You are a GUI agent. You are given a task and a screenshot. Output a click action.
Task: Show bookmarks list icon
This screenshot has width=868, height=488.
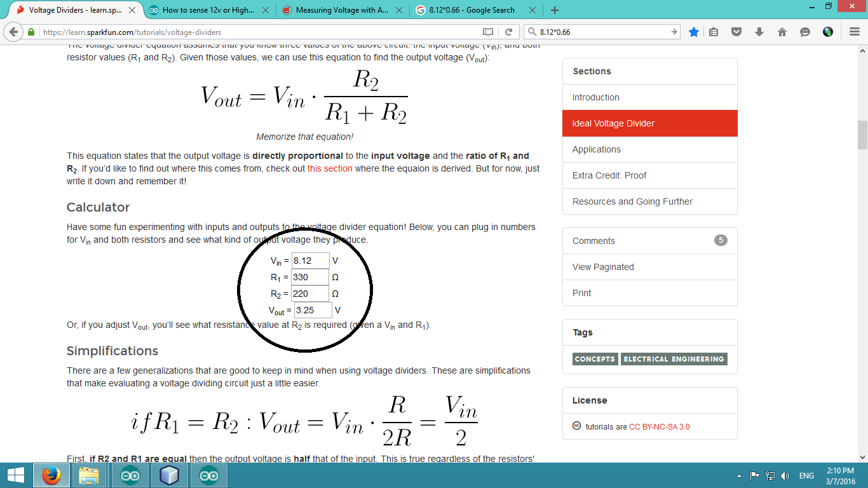tap(714, 32)
